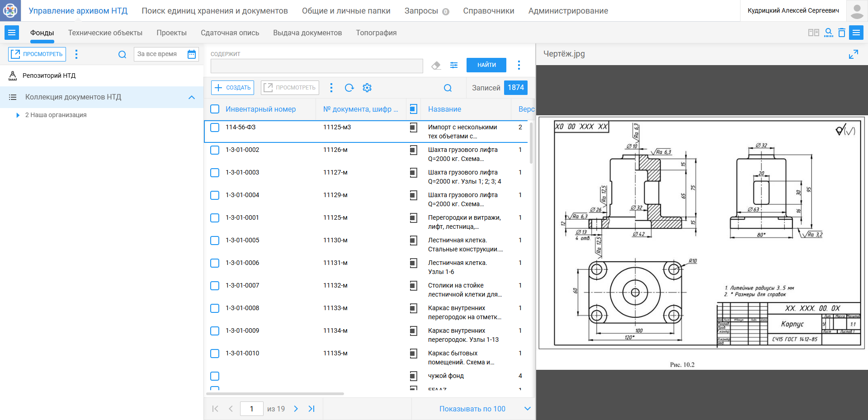Go to the next page
The width and height of the screenshot is (868, 420).
[296, 409]
